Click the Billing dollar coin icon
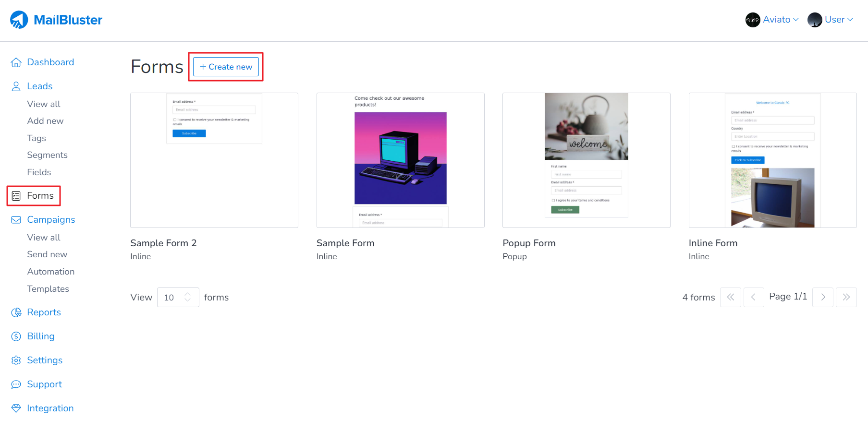868x431 pixels. [16, 336]
